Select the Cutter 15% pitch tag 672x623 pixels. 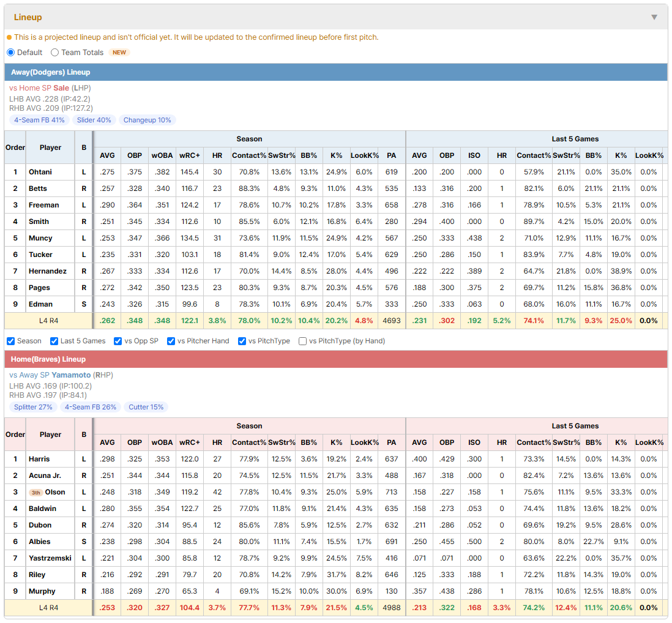click(146, 407)
